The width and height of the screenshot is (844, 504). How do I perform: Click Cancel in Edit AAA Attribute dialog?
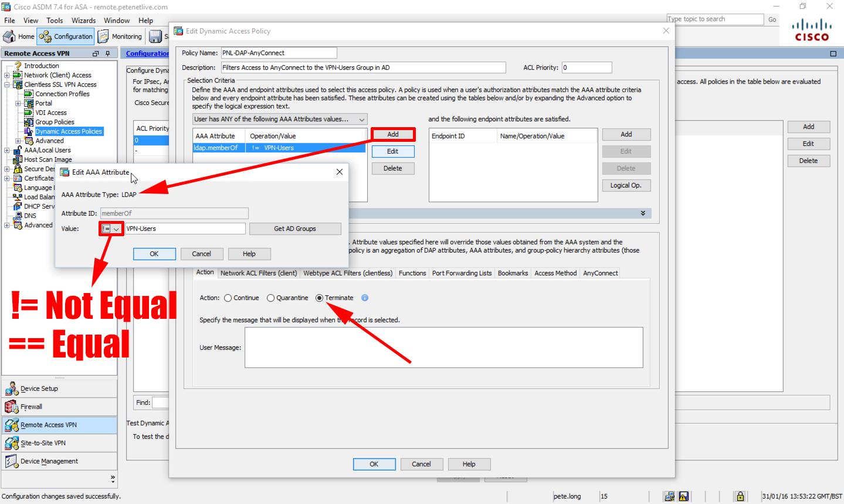(201, 254)
